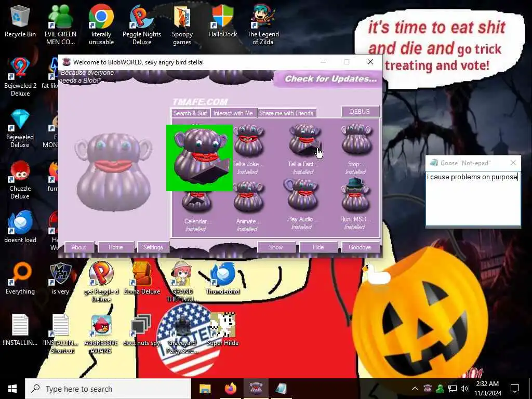
Task: Click the Show button
Action: pos(276,247)
